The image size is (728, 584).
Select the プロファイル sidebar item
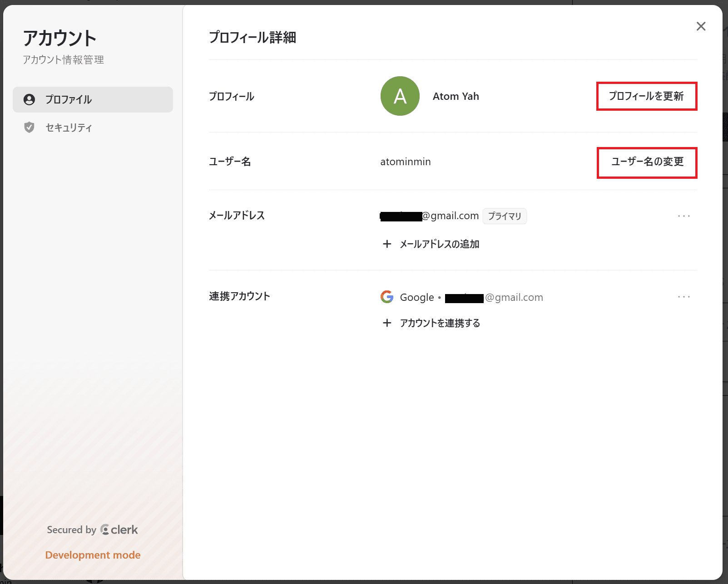point(68,99)
